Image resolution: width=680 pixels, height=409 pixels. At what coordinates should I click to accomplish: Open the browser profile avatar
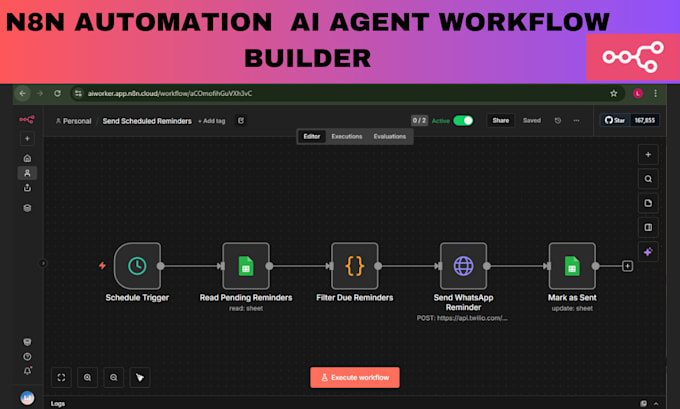(x=638, y=93)
